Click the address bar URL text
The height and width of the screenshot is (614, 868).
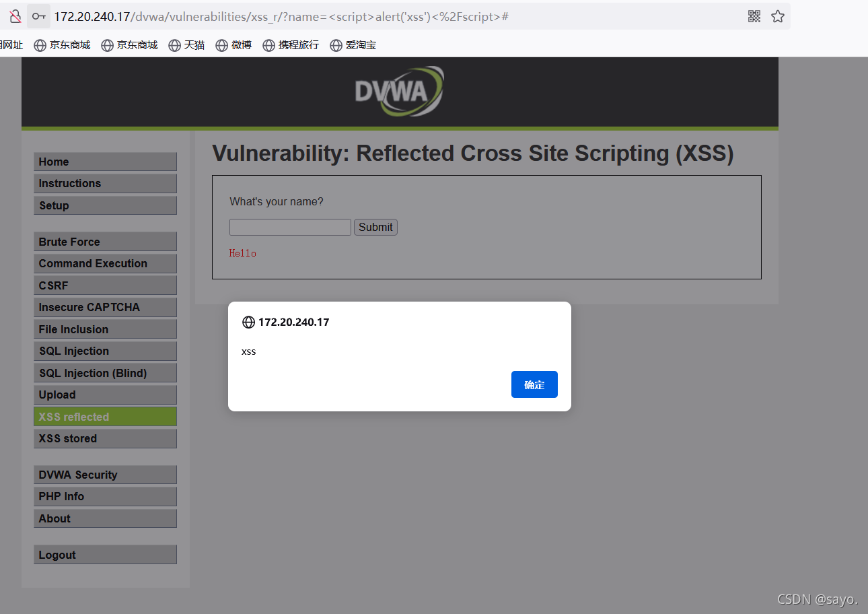[281, 16]
